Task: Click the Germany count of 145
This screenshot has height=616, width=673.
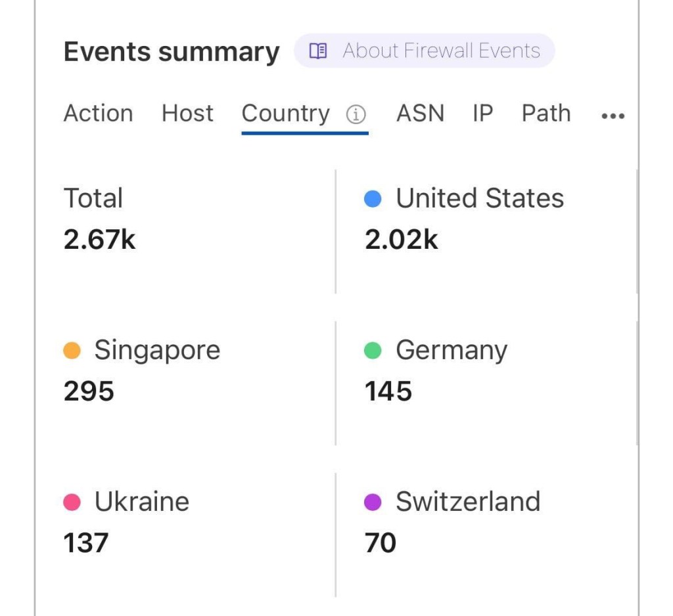Action: tap(388, 391)
